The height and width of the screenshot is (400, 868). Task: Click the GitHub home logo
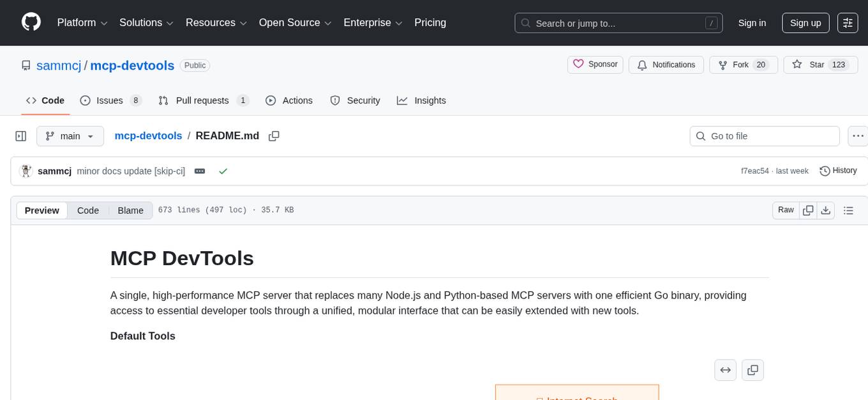(x=31, y=22)
